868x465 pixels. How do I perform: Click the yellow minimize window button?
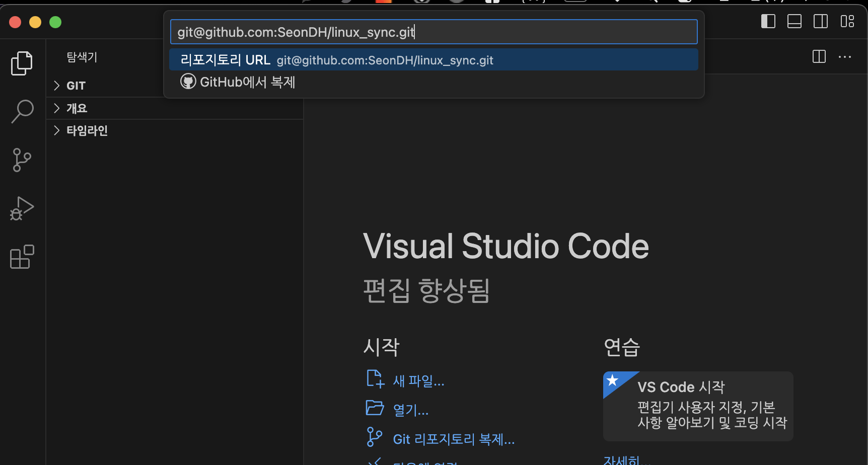click(x=35, y=22)
